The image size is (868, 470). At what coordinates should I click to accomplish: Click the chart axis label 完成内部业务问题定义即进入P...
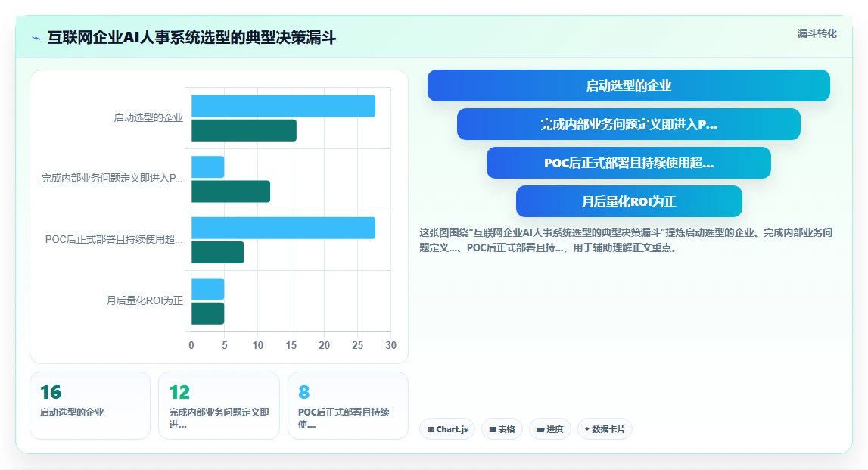(112, 179)
